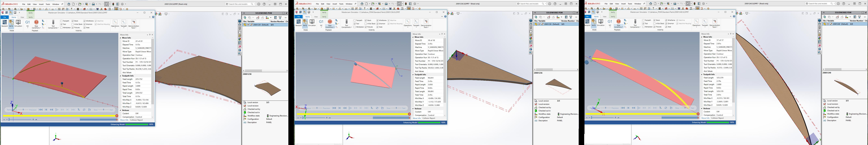Select Backplot mode in the 20001240.SLDPRT simulator

[587, 23]
